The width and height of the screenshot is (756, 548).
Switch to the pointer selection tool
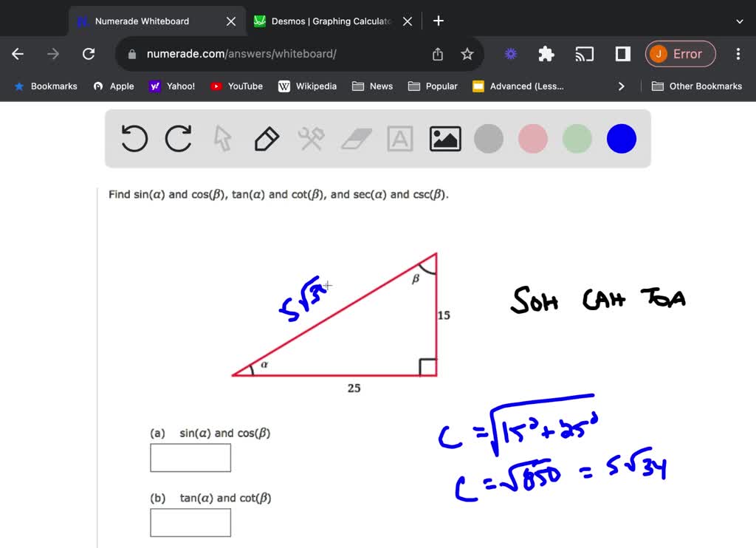222,138
